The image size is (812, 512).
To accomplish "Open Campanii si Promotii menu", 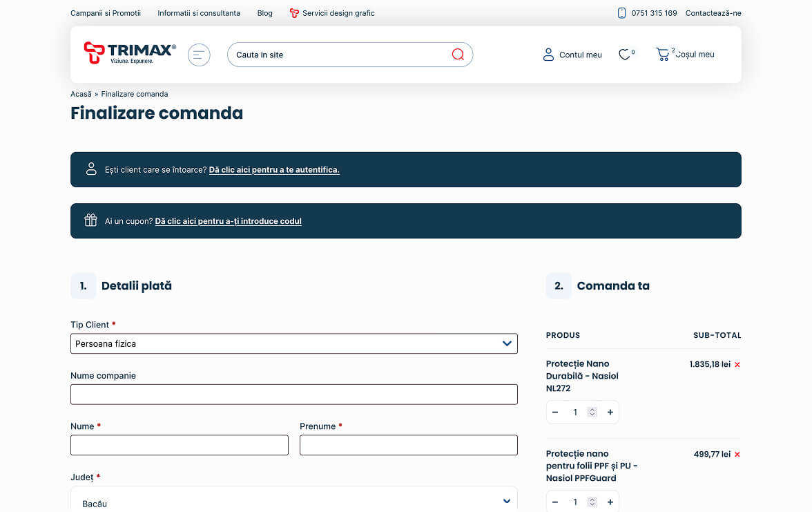I will 106,13.
